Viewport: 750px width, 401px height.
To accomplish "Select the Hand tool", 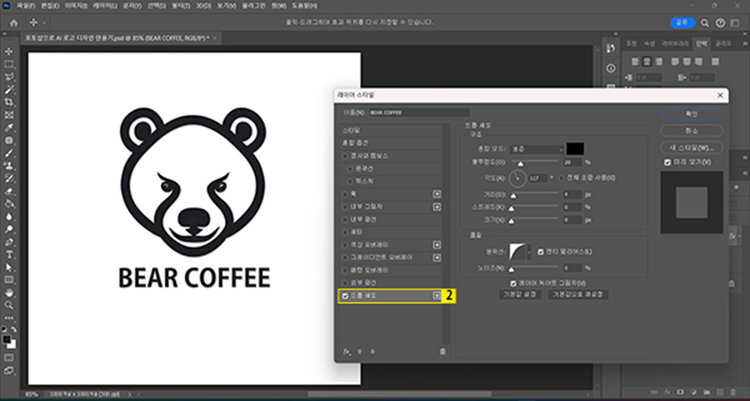I will coord(9,292).
